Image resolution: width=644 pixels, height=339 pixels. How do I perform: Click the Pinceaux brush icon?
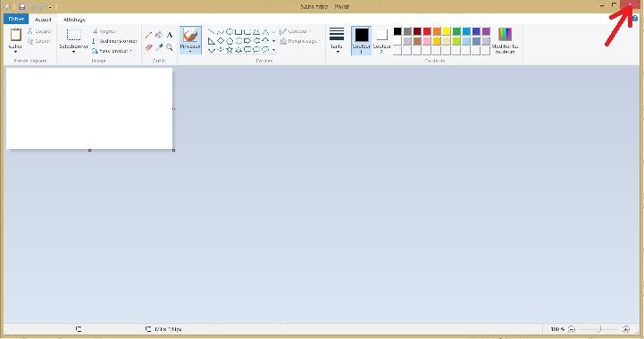[190, 36]
